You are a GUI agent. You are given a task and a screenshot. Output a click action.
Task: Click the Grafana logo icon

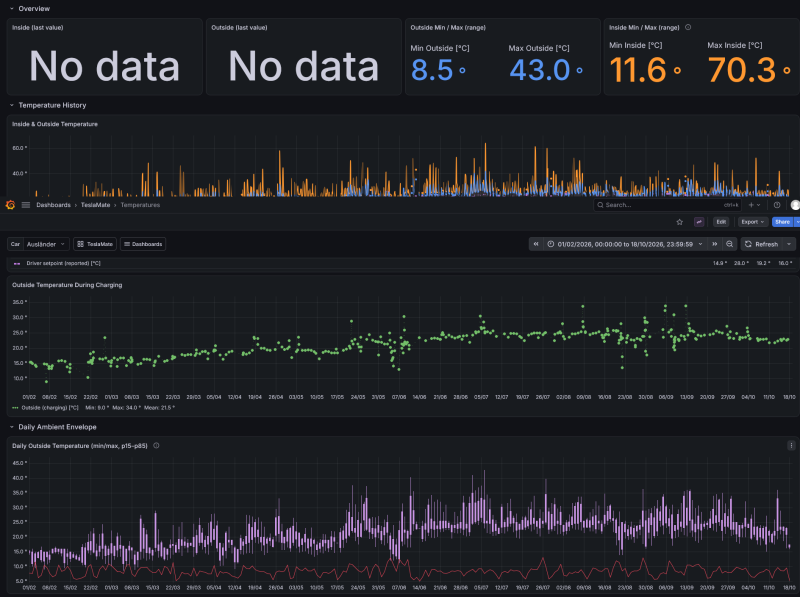[10, 205]
